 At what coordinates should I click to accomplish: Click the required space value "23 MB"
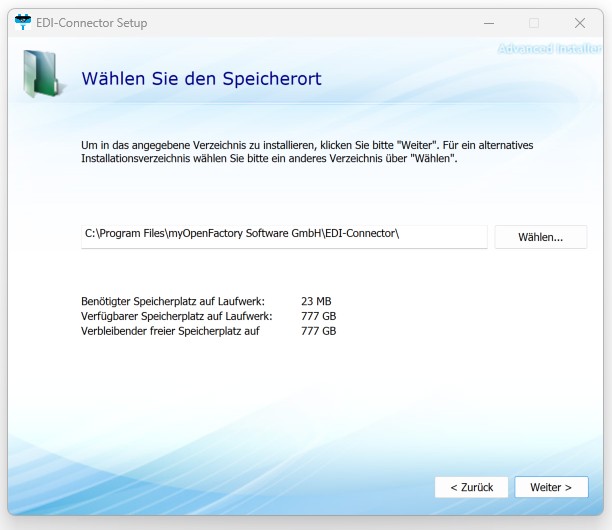(x=316, y=301)
